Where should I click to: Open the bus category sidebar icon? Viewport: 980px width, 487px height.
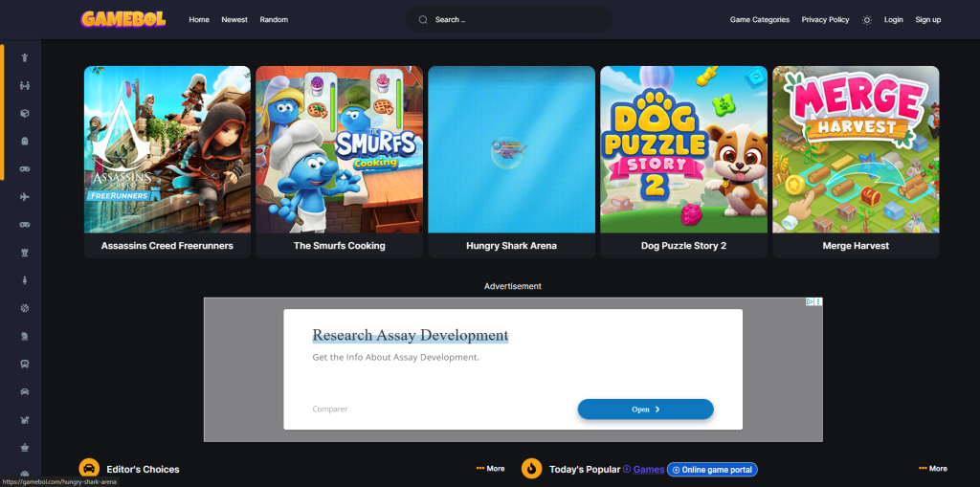(x=25, y=364)
